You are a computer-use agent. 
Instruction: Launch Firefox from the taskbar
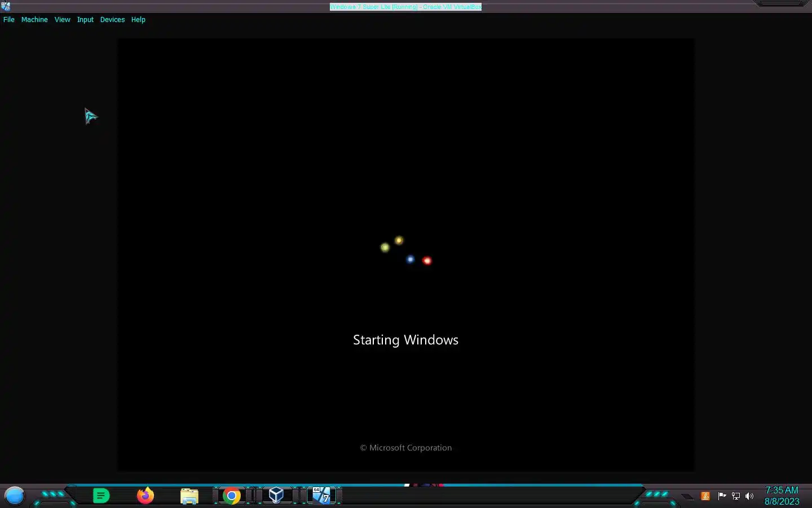(x=145, y=496)
